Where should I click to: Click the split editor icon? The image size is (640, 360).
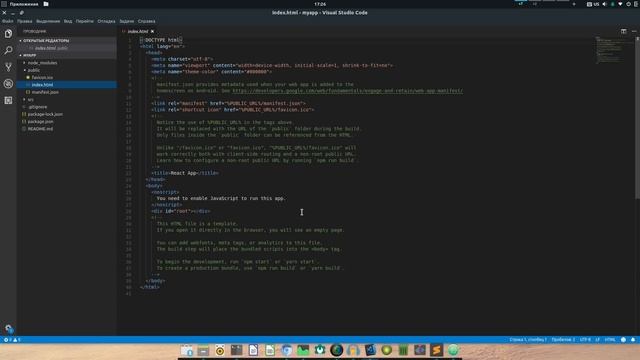point(623,31)
